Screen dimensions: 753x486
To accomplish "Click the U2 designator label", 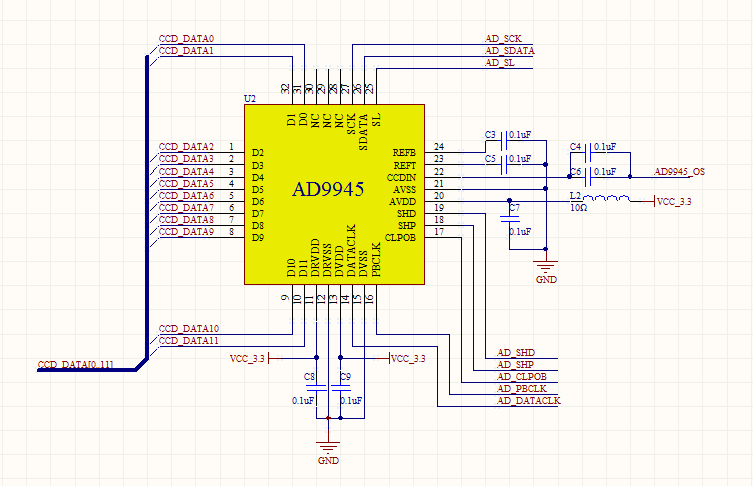I will [x=250, y=99].
